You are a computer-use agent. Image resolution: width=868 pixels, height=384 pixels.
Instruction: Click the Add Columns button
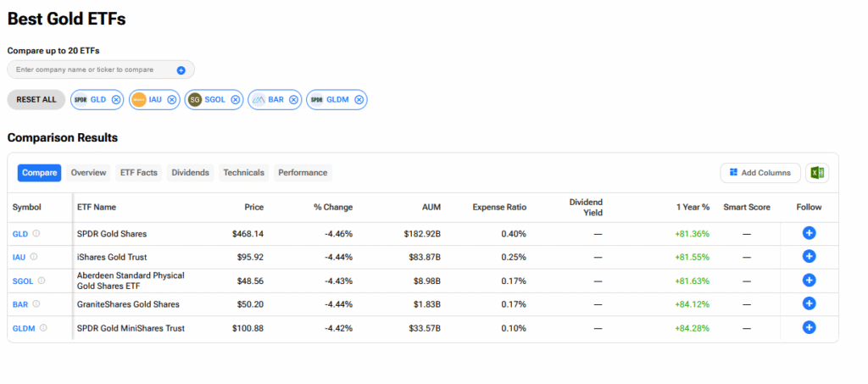(759, 173)
